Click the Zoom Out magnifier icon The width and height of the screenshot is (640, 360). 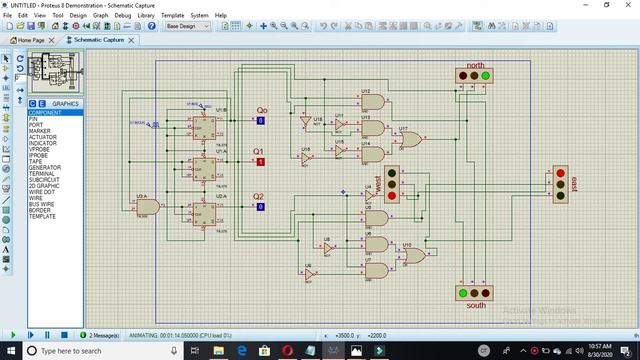point(284,26)
